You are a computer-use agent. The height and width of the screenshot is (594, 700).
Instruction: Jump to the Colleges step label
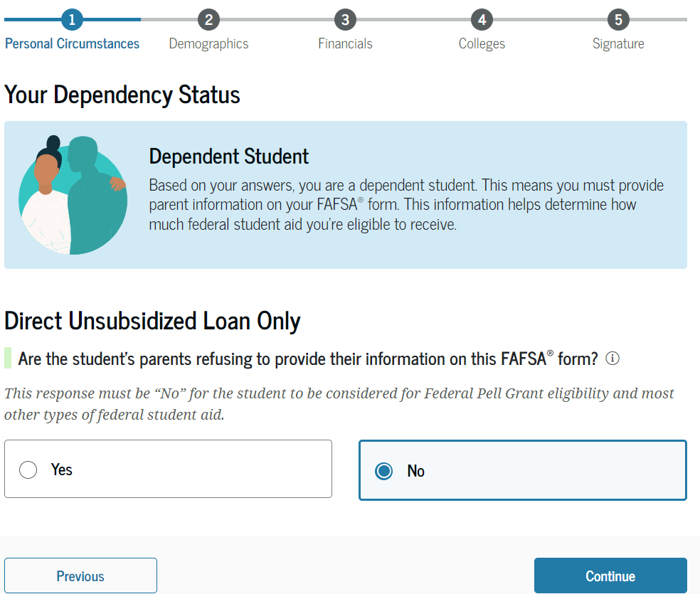point(482,43)
